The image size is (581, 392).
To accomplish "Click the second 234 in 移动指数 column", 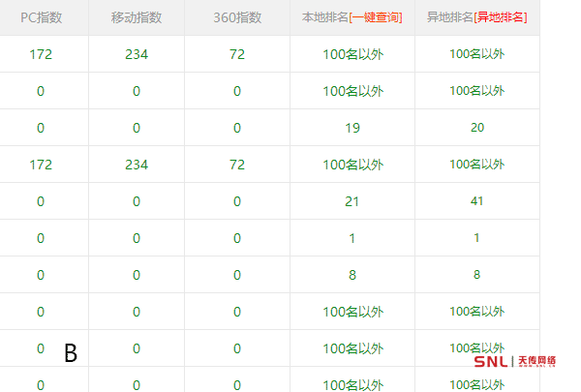I will pyautogui.click(x=137, y=165).
